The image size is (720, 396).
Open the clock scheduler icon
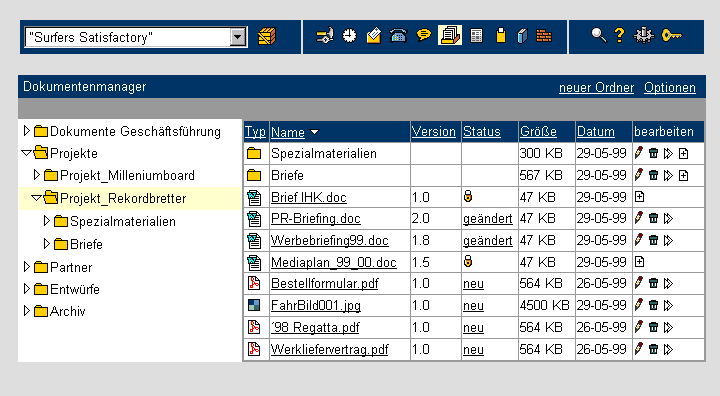tap(349, 35)
